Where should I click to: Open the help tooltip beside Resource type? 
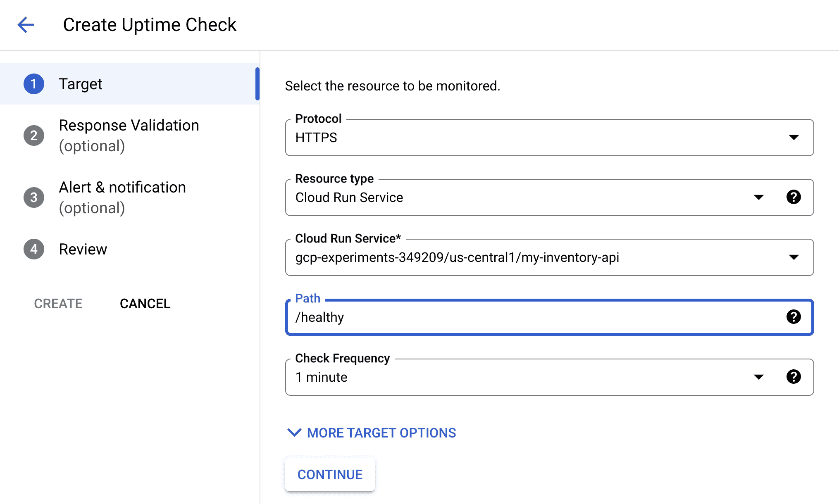(794, 197)
